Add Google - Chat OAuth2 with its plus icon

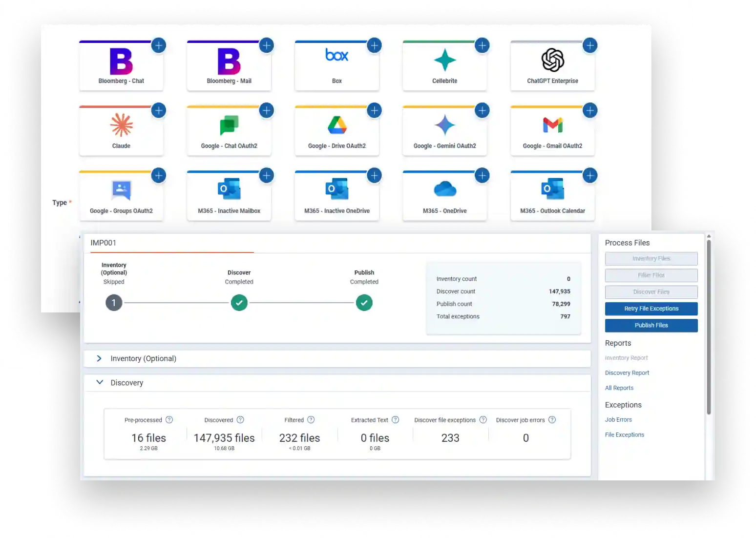[x=267, y=110]
